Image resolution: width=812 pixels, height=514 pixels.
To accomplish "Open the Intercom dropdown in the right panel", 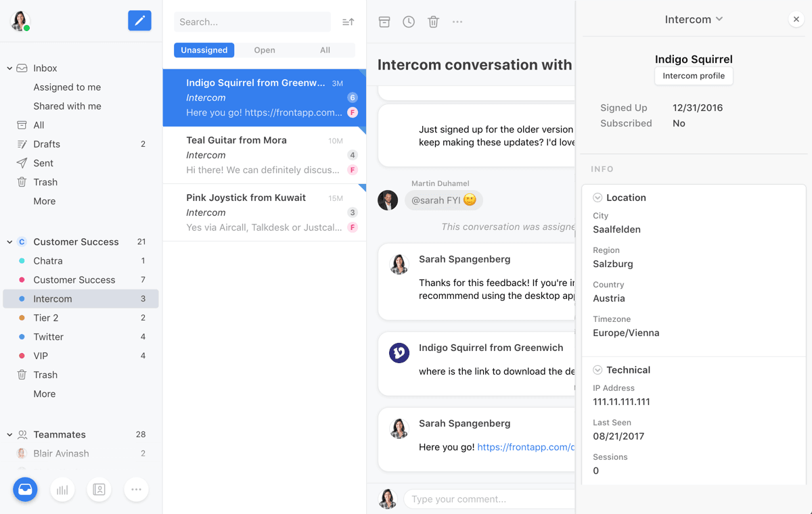I will [694, 19].
